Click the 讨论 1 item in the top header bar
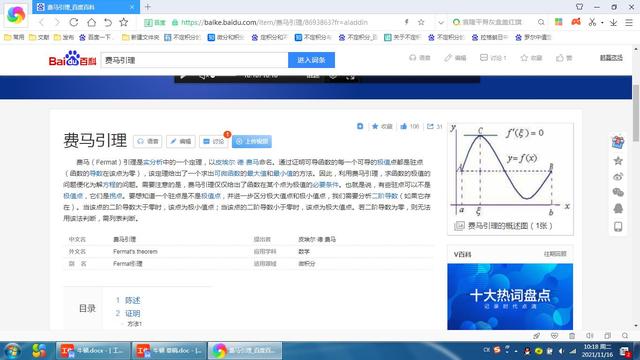The height and width of the screenshot is (360, 640). coord(493,58)
